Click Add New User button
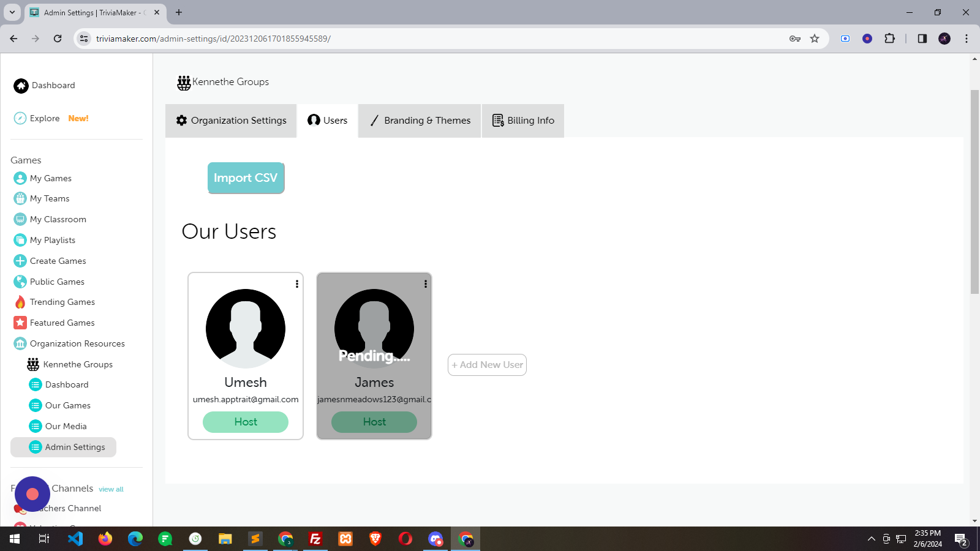The height and width of the screenshot is (551, 980). pyautogui.click(x=487, y=365)
